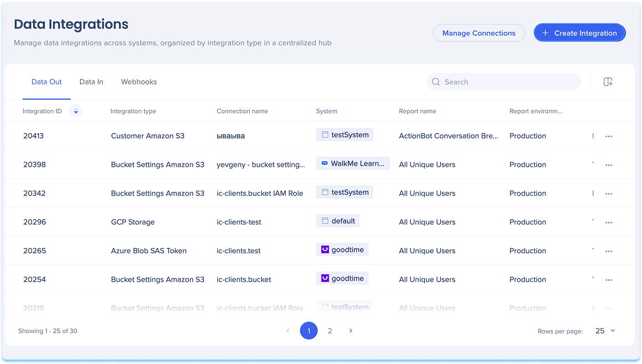Click the goodtime system badge in row 20265
Screen dimensions: 642x364
[x=342, y=250]
